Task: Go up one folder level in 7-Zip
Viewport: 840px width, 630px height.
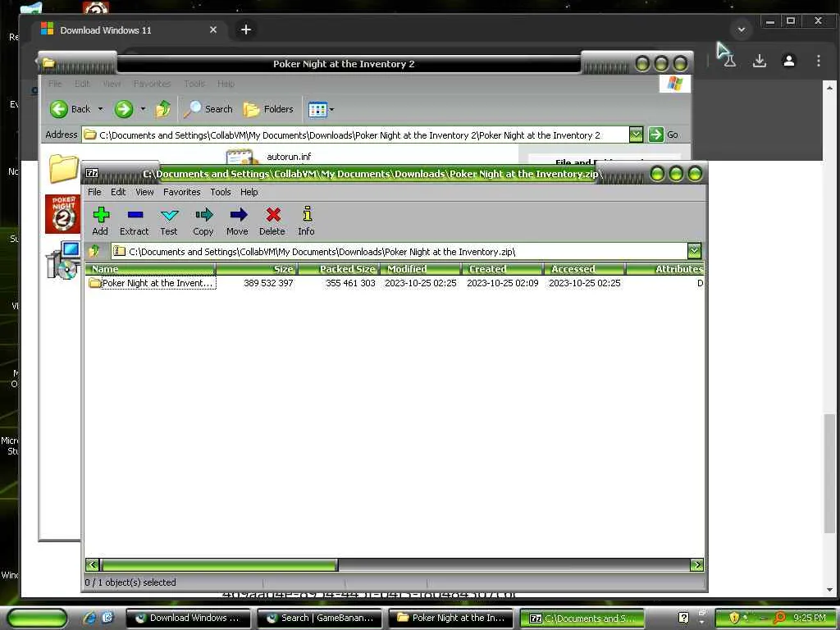Action: point(95,251)
